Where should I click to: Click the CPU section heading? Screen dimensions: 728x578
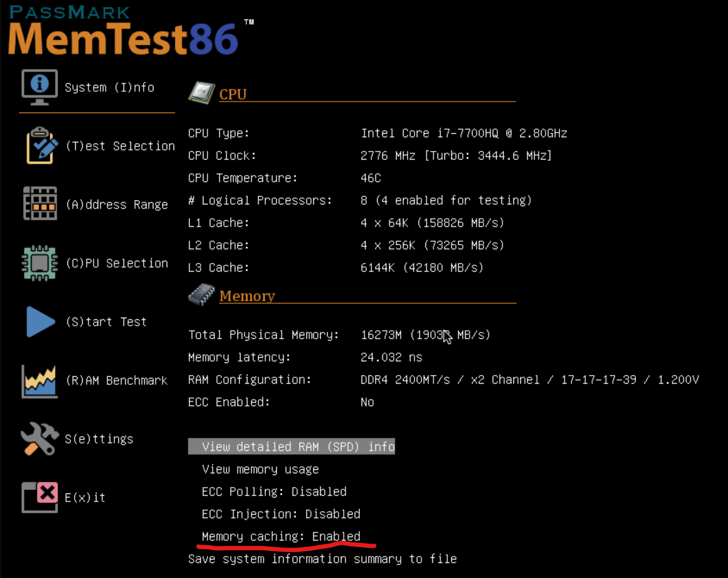[x=233, y=94]
